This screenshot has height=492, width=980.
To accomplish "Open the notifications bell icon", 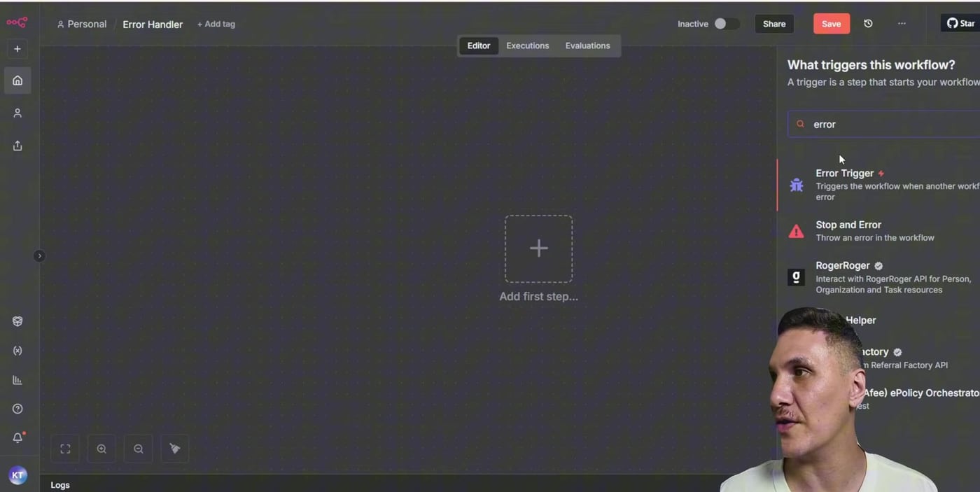I will click(x=17, y=438).
